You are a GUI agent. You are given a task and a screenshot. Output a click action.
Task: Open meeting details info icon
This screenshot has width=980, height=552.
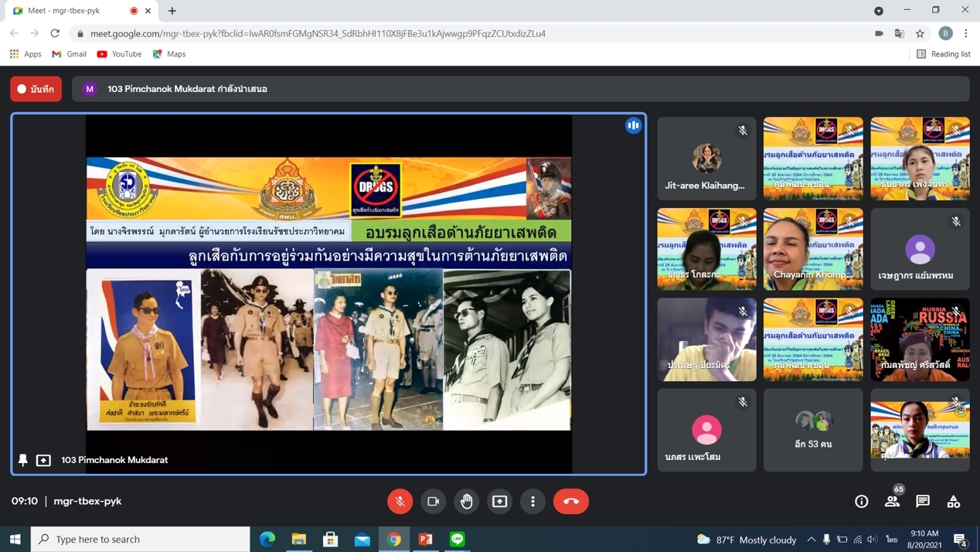[x=861, y=501]
